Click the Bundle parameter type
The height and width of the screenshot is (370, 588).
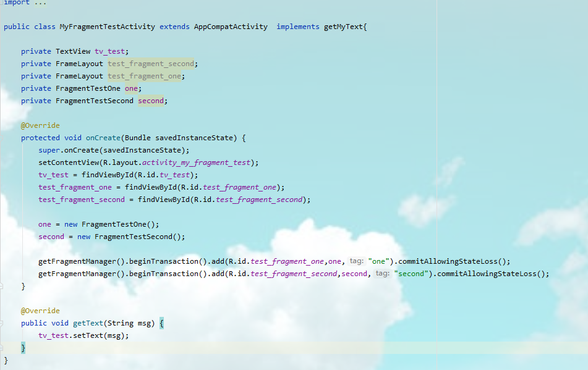[x=138, y=138]
